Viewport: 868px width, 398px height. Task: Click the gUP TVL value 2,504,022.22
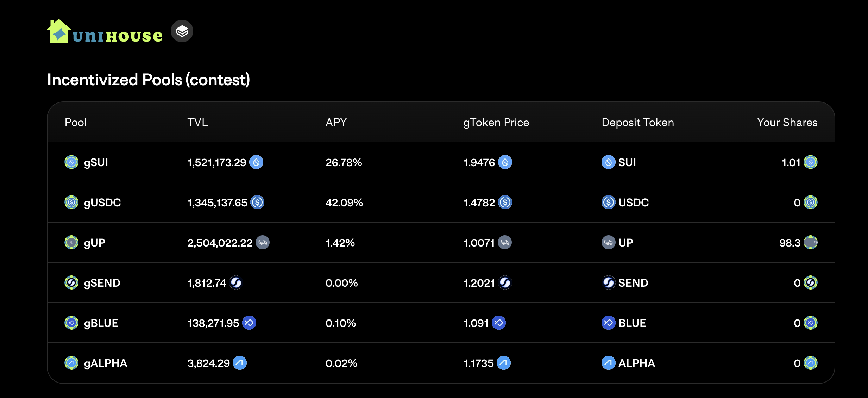[220, 243]
